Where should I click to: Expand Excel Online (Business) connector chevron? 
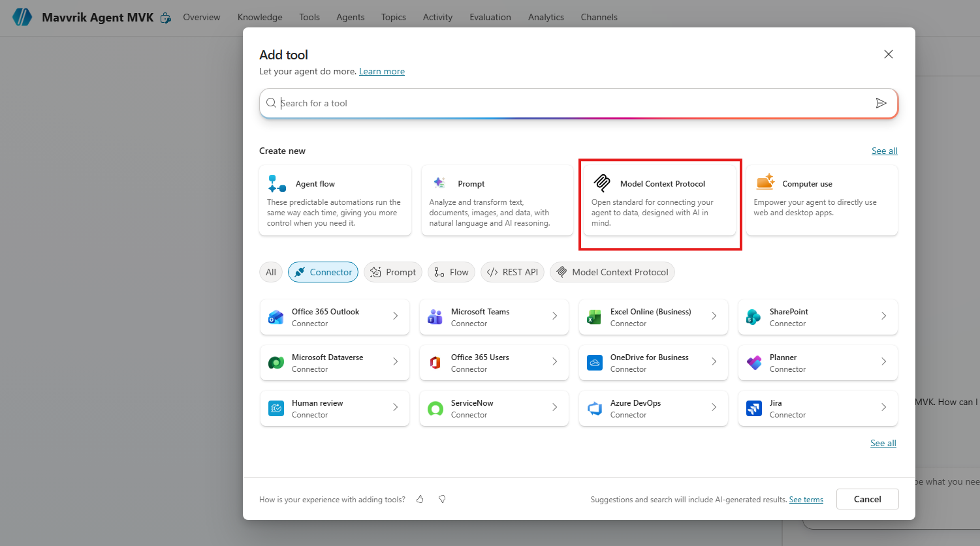[x=714, y=316]
